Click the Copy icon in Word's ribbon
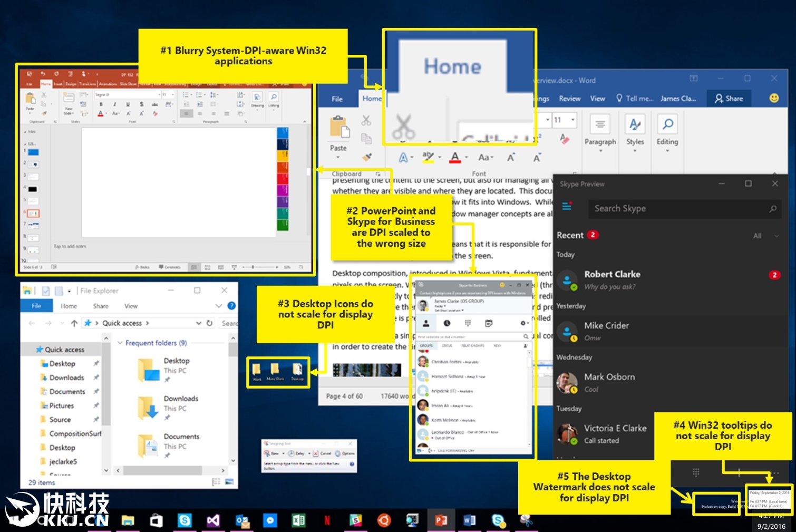Screen dimensions: 796x532 (x=366, y=139)
